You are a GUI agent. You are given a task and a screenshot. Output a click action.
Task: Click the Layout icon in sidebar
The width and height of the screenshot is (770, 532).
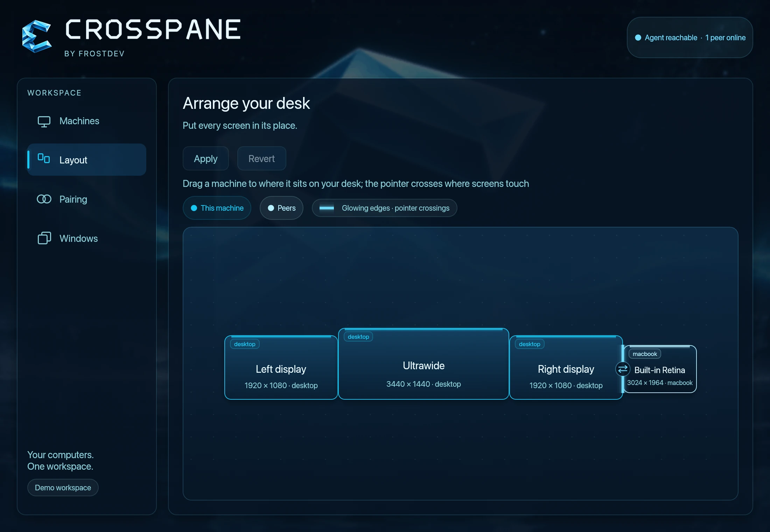tap(44, 158)
